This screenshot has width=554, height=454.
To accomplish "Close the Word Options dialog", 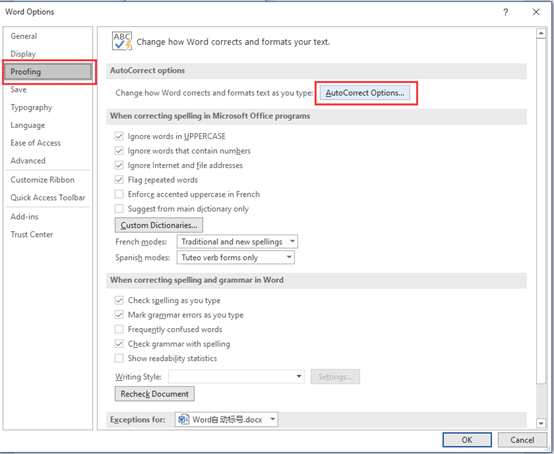I will click(536, 12).
